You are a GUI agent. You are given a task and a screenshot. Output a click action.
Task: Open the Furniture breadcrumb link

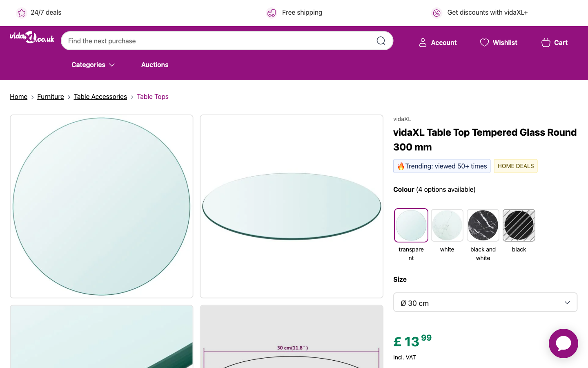51,96
